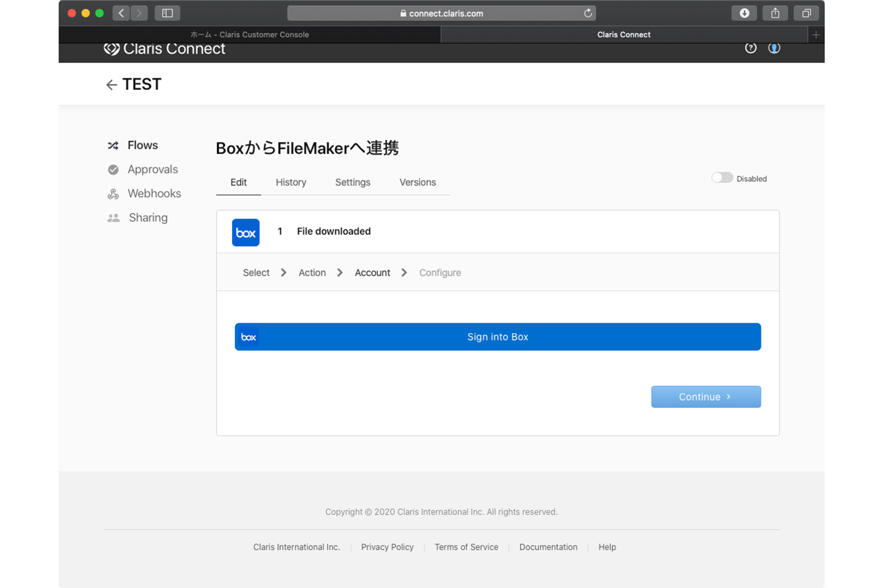This screenshot has height=588, width=871.
Task: Open the Settings tab
Action: pyautogui.click(x=352, y=182)
